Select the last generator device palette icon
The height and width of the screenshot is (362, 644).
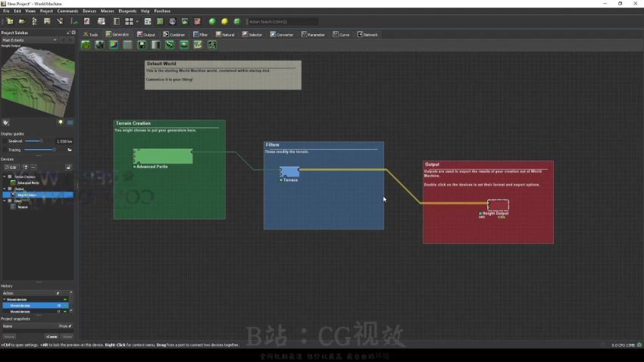(212, 45)
